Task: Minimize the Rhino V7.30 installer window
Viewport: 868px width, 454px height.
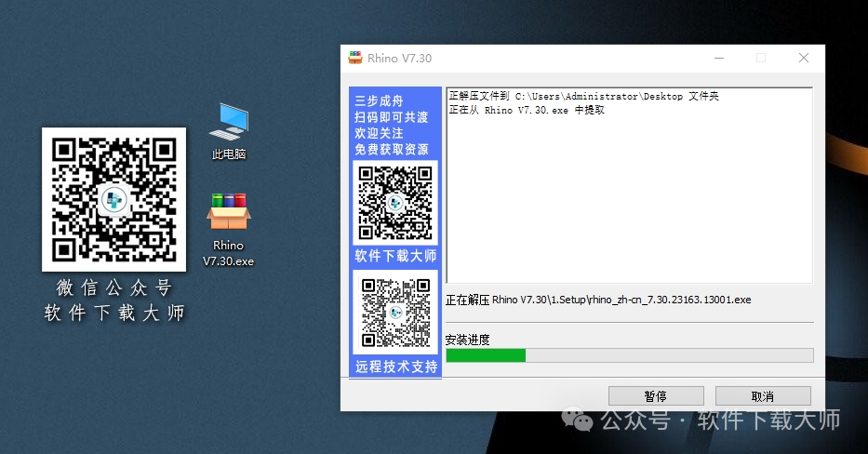Action: click(719, 58)
